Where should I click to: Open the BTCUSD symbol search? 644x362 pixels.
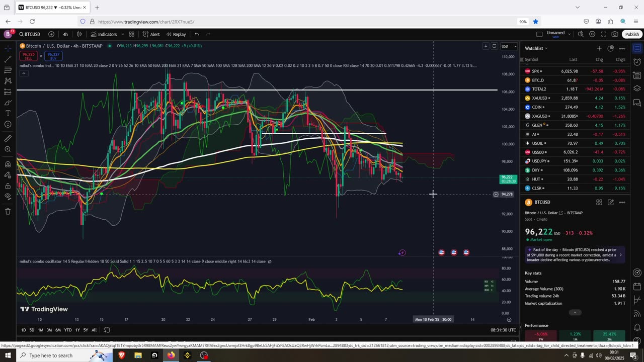tap(30, 34)
